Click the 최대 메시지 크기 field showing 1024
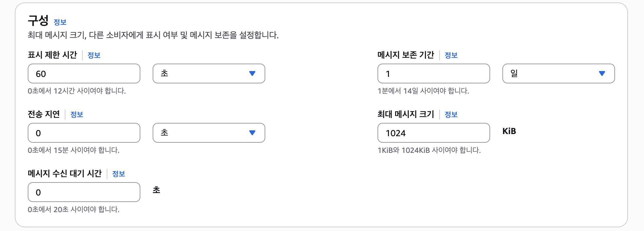The width and height of the screenshot is (644, 231). coord(433,133)
